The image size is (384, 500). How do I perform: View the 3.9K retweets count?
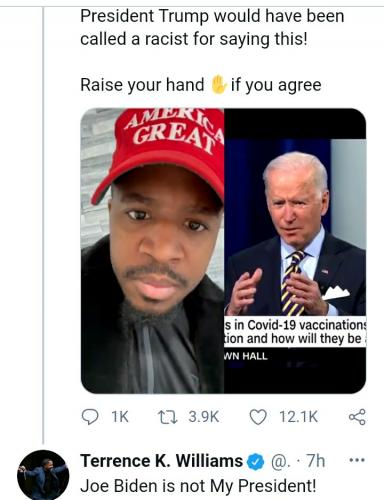(204, 417)
